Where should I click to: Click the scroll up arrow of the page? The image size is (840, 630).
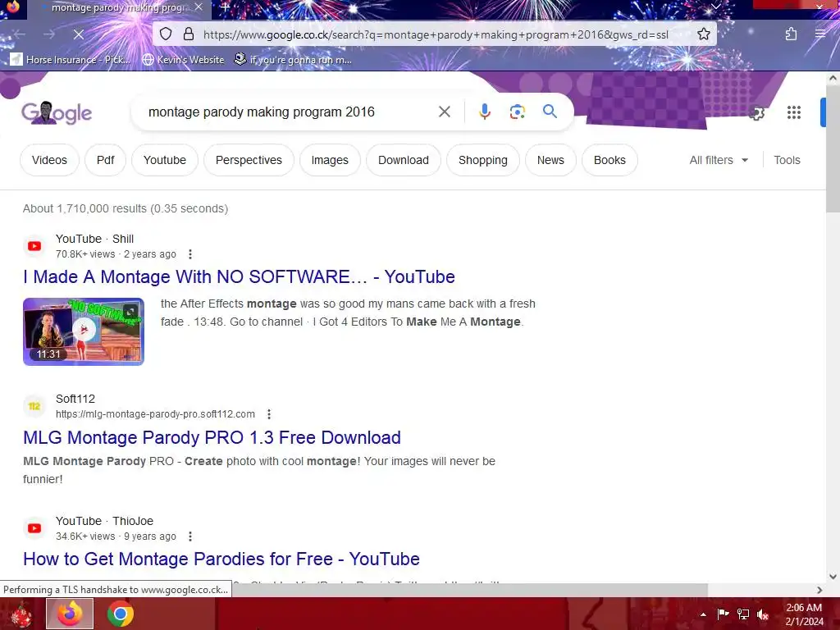(x=833, y=78)
